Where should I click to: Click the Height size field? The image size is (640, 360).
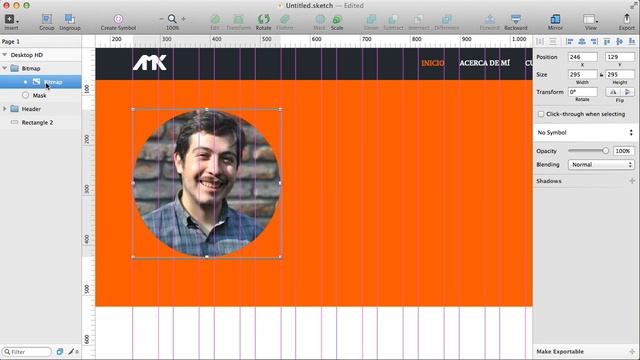click(x=620, y=74)
